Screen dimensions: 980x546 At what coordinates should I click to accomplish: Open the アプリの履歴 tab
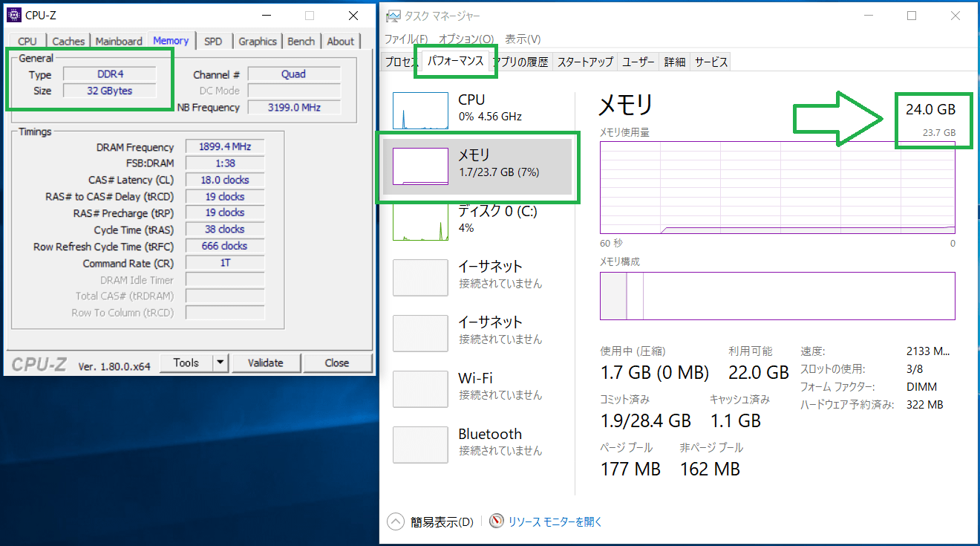click(521, 62)
